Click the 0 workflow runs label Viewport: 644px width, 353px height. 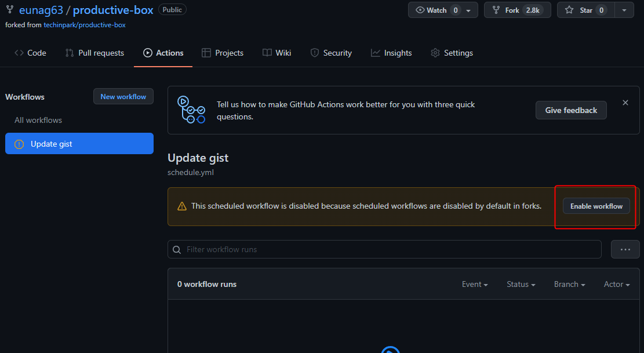coord(207,284)
